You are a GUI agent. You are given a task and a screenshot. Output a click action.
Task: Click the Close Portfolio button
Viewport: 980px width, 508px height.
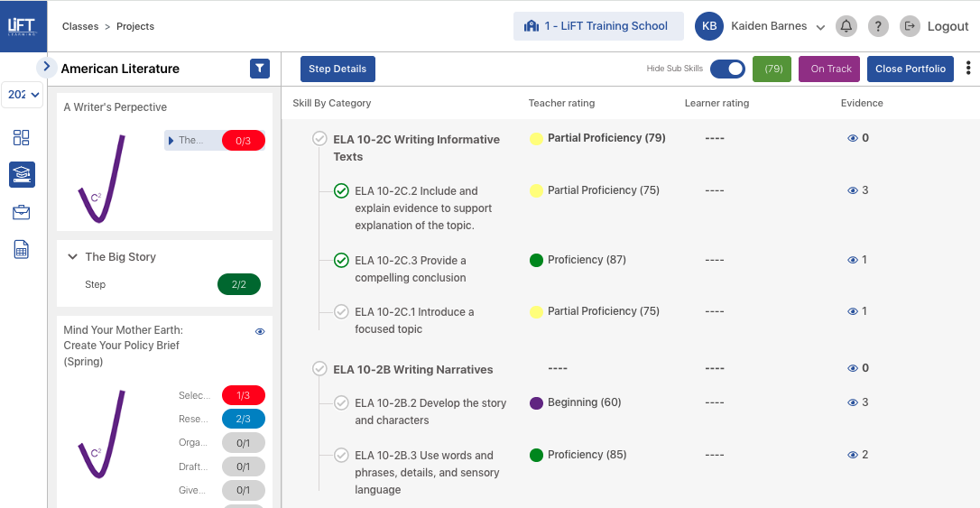click(910, 69)
